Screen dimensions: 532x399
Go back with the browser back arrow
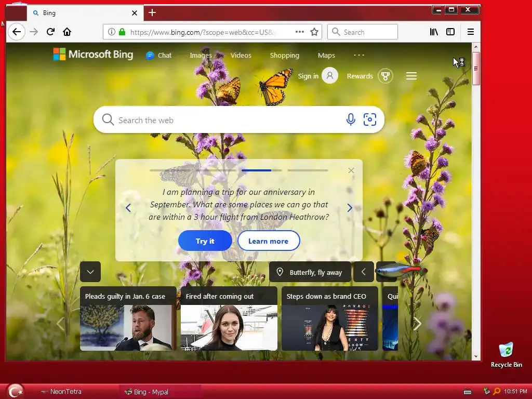click(16, 32)
